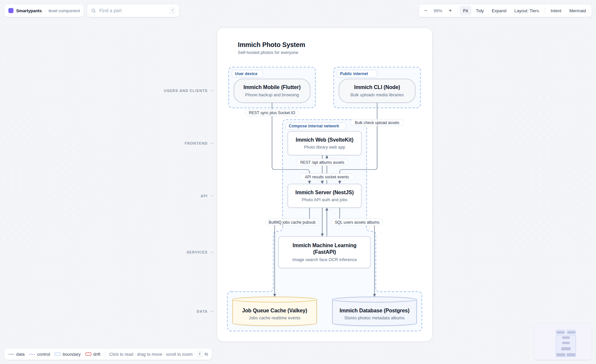The image size is (596, 364).
Task: Click the slash shortcut key badge
Action: (173, 11)
